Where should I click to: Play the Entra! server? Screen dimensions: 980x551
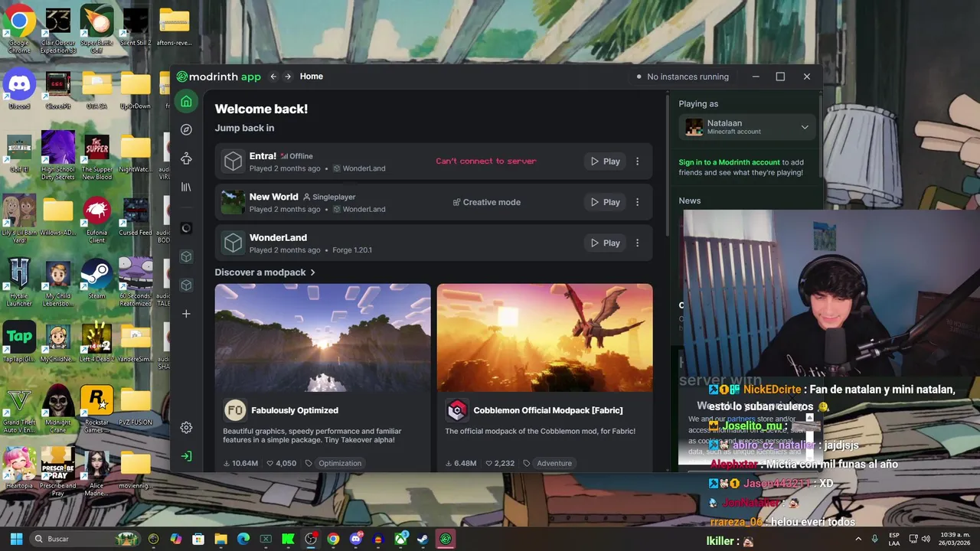coord(605,161)
